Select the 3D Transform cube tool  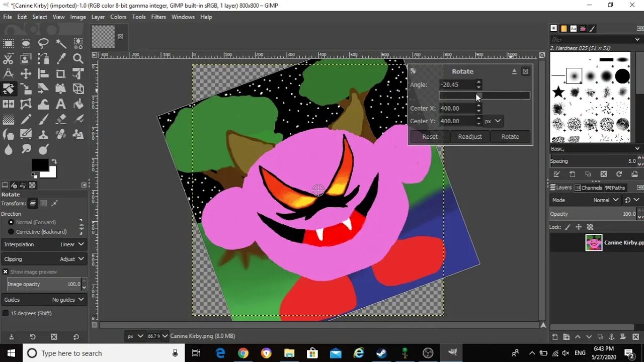[x=78, y=89]
